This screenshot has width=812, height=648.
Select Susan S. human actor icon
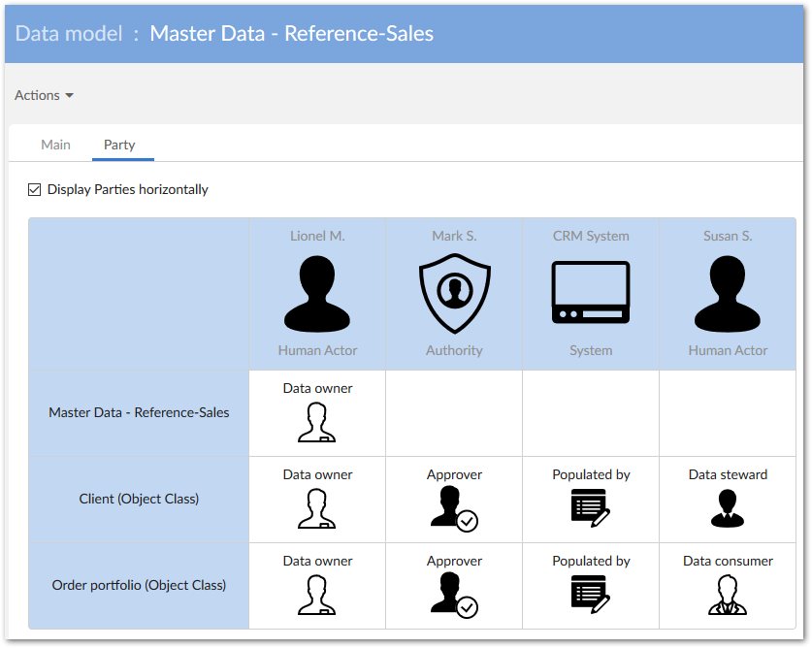click(728, 296)
